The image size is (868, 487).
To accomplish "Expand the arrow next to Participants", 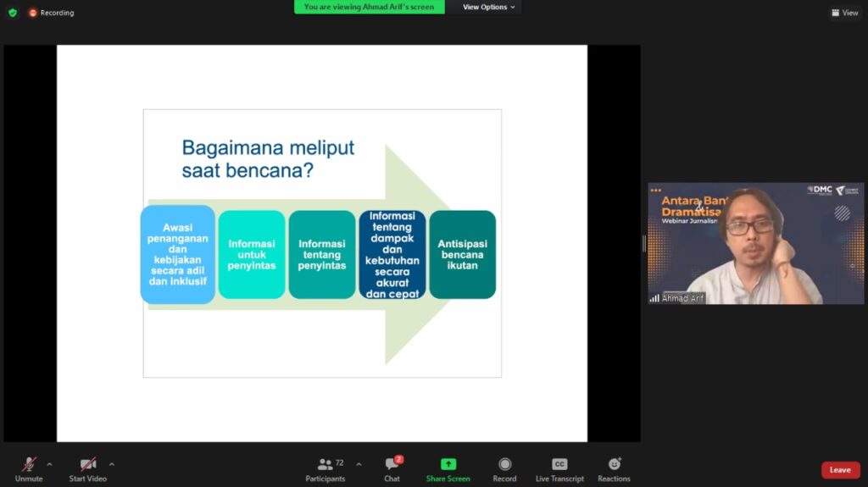I will [x=359, y=464].
